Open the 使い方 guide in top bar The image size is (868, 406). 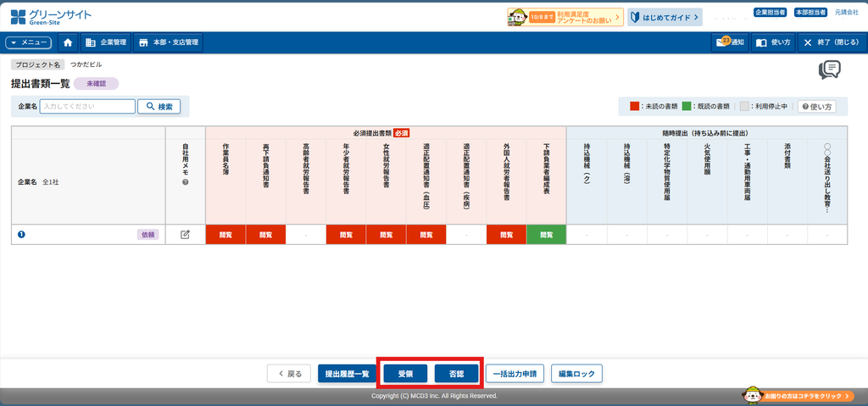click(773, 42)
